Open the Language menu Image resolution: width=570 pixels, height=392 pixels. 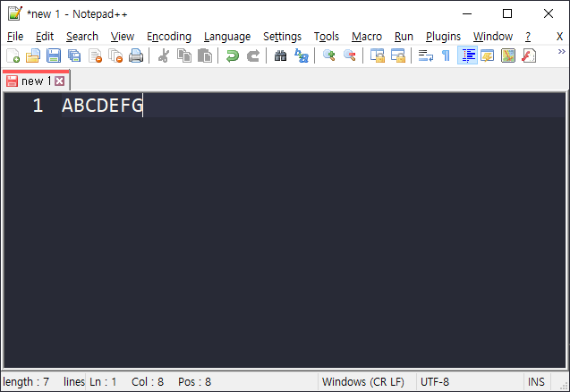click(x=227, y=37)
